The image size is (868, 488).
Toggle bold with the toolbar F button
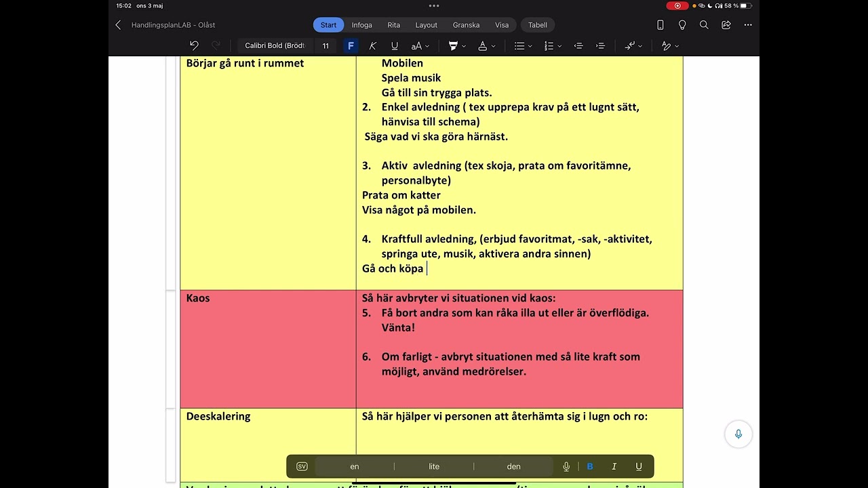coord(351,45)
